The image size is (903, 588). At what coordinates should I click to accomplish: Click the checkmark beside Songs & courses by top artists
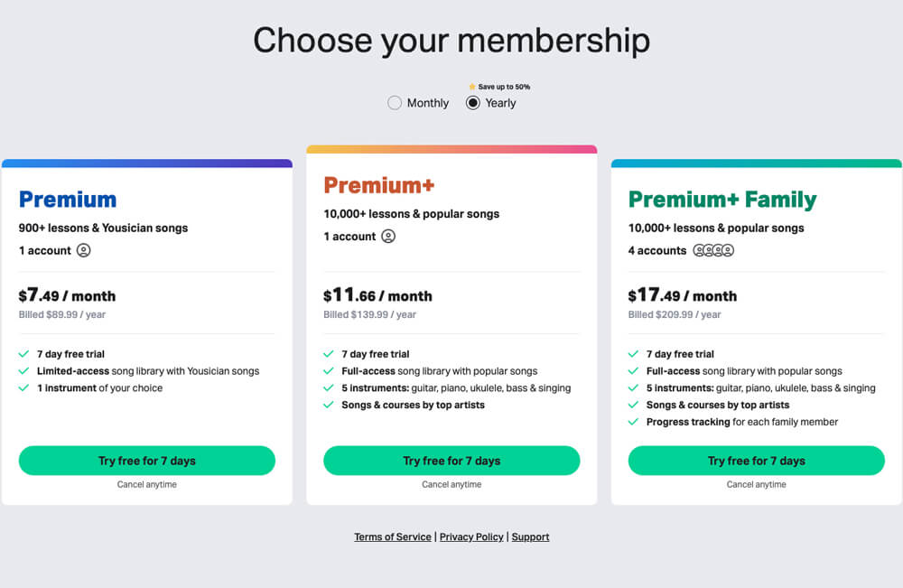[330, 405]
